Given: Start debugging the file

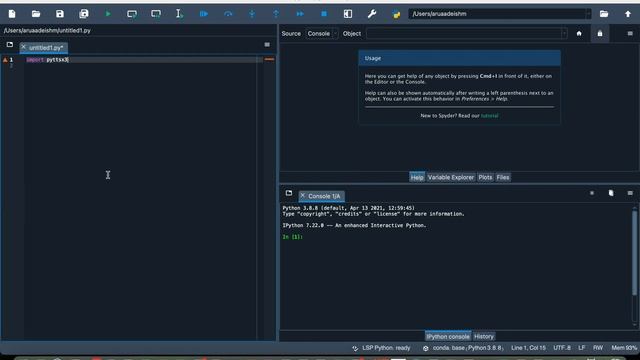Looking at the screenshot, I should (x=204, y=14).
